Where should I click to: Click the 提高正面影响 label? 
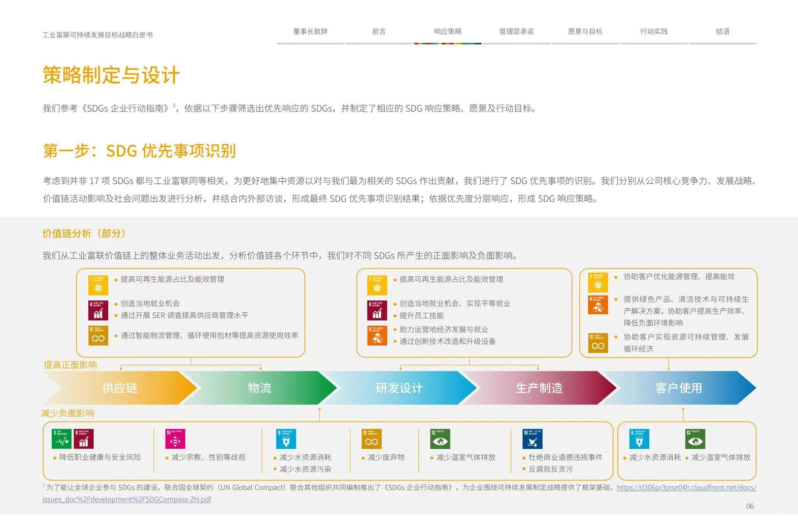point(70,365)
